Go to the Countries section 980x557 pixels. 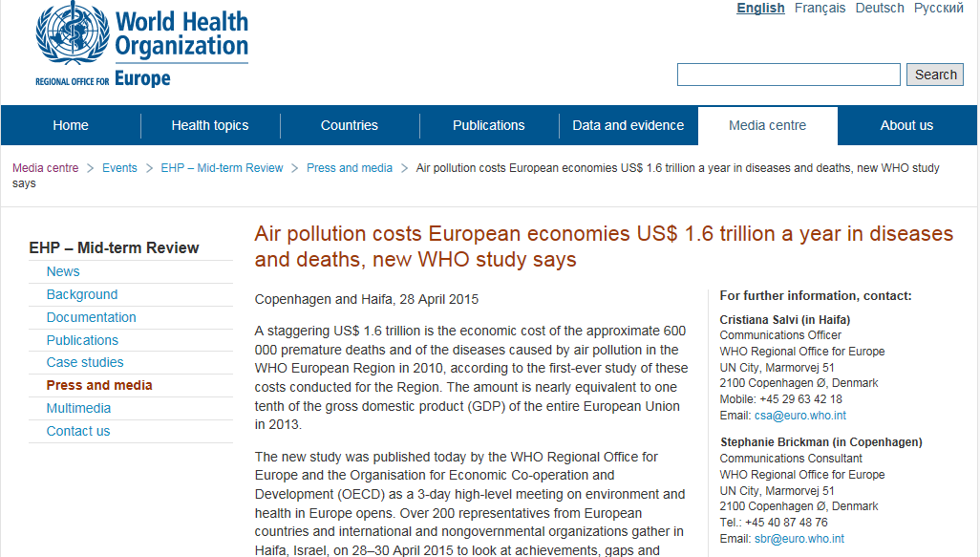[x=350, y=125]
